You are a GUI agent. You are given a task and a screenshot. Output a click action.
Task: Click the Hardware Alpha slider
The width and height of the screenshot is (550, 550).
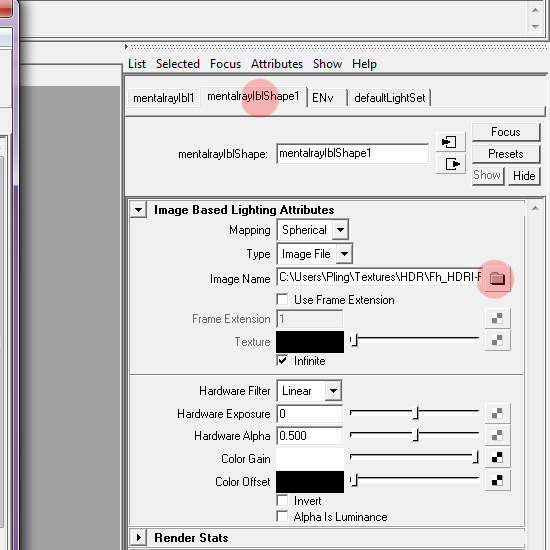pyautogui.click(x=415, y=435)
